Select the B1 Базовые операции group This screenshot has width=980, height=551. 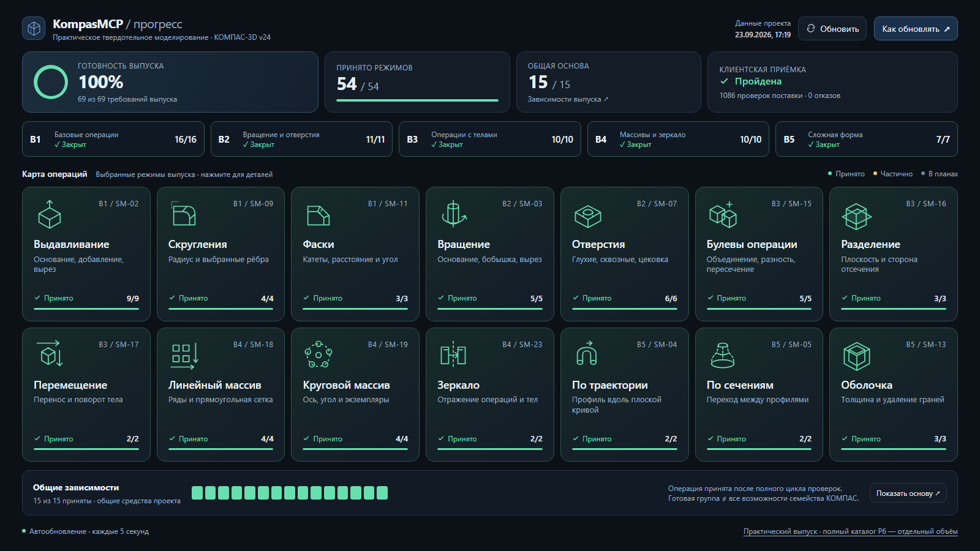pyautogui.click(x=113, y=139)
